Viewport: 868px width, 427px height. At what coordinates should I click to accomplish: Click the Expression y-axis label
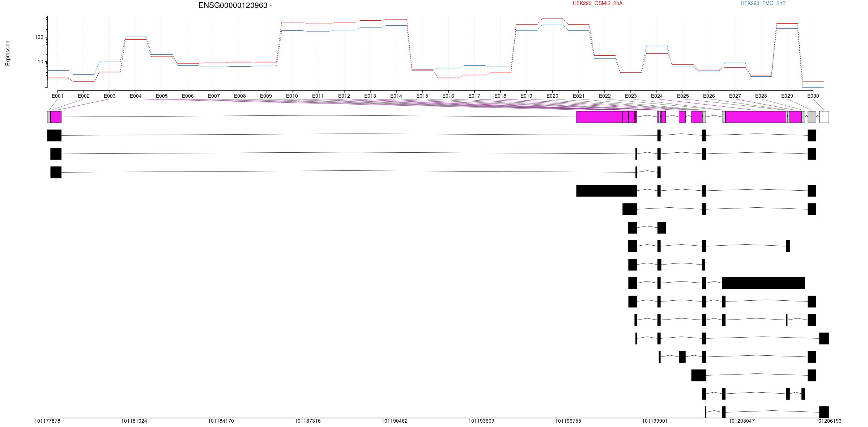(8, 53)
